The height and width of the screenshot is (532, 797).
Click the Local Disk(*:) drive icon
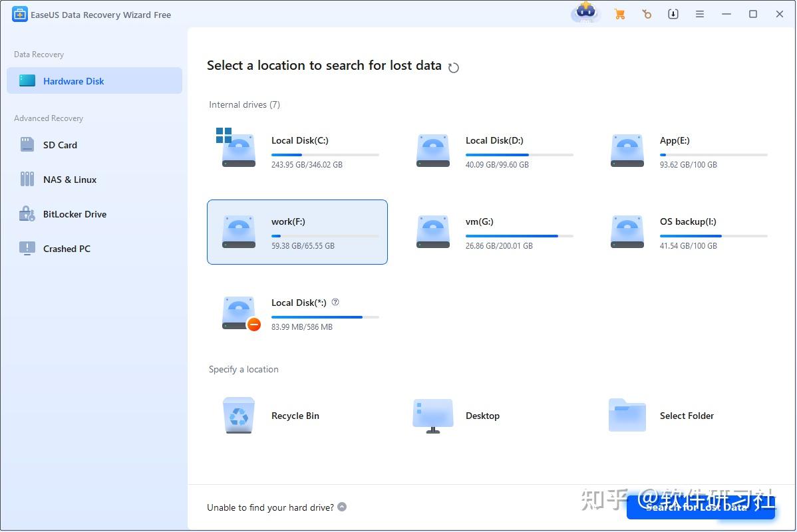(x=238, y=313)
